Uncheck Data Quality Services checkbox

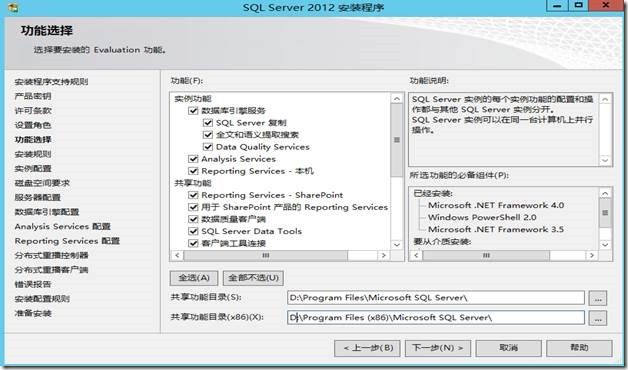point(207,147)
